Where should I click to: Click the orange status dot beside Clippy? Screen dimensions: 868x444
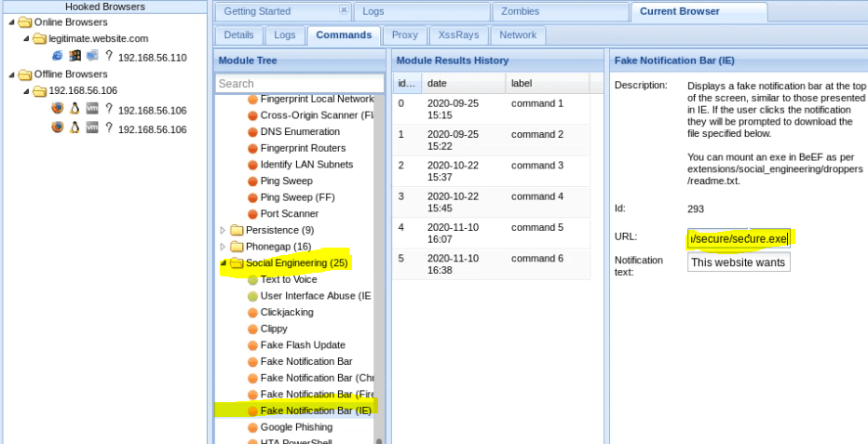(252, 329)
